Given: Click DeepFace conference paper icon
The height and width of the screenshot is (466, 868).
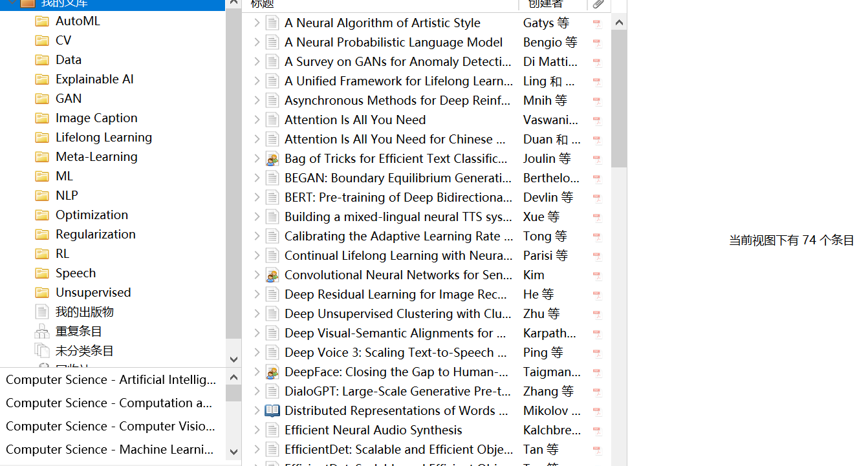Looking at the screenshot, I should click(x=272, y=372).
